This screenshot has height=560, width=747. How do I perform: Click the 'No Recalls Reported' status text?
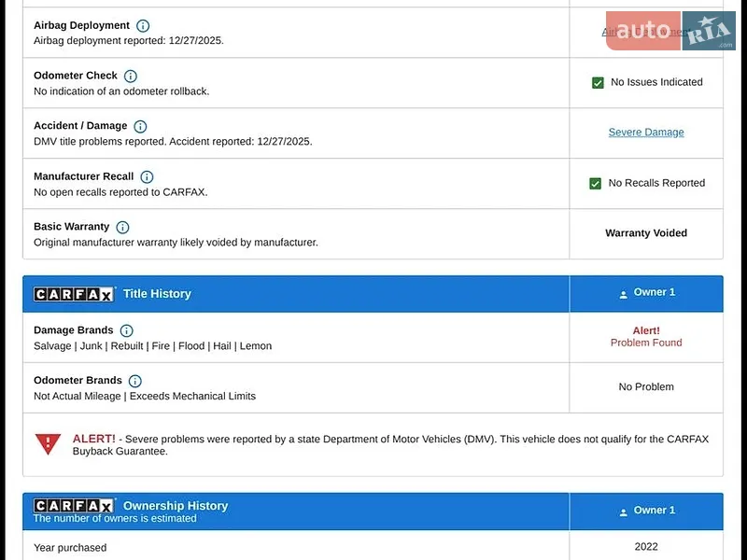tap(656, 183)
